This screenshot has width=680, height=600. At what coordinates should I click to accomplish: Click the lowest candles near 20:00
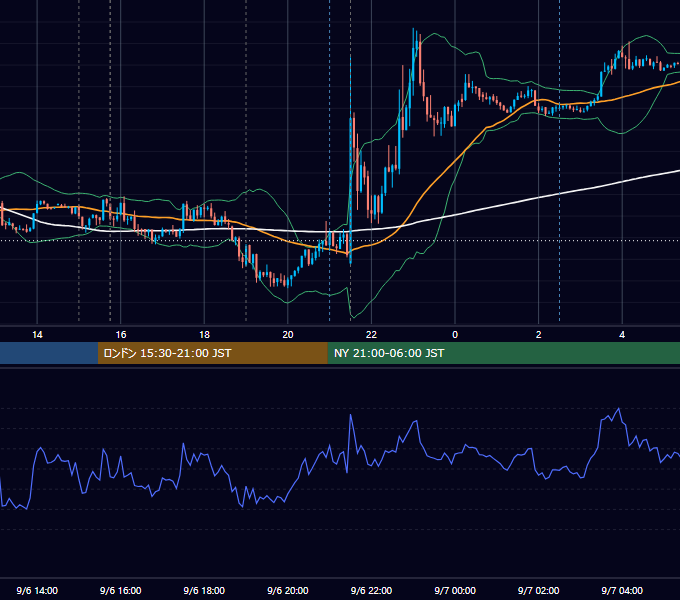[286, 281]
